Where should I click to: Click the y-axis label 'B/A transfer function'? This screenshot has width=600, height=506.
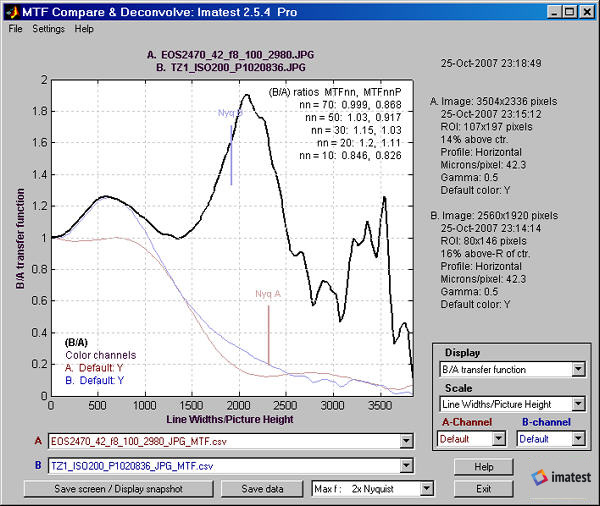coord(20,238)
